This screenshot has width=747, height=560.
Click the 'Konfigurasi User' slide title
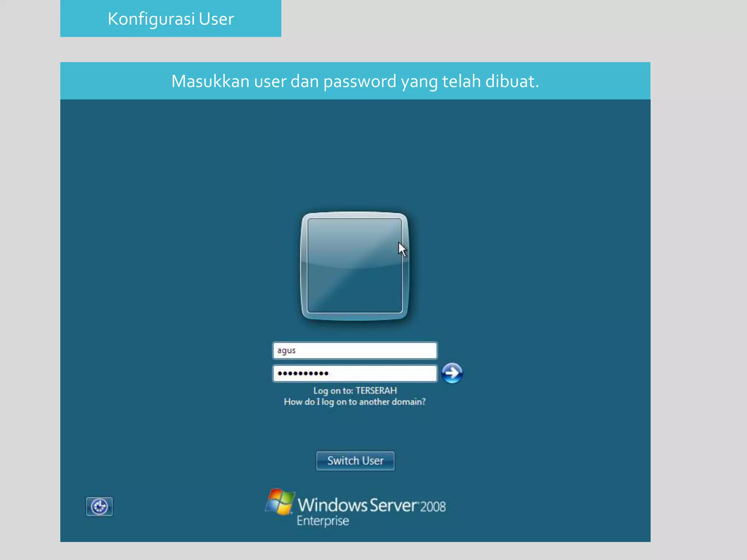coord(171,19)
